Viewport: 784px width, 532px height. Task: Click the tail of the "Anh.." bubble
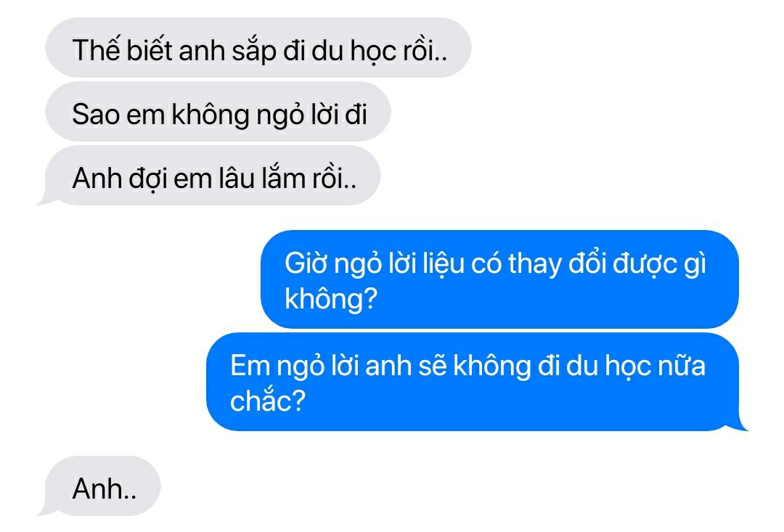[x=46, y=510]
